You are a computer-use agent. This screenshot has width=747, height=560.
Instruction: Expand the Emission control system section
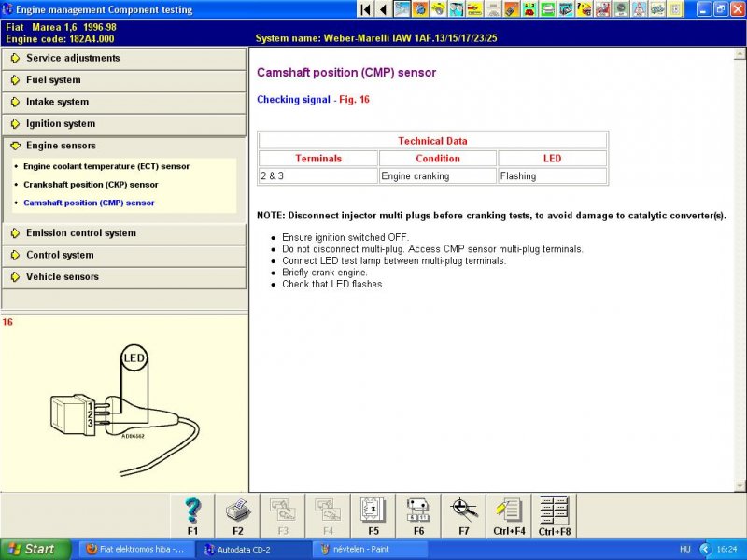pyautogui.click(x=124, y=233)
